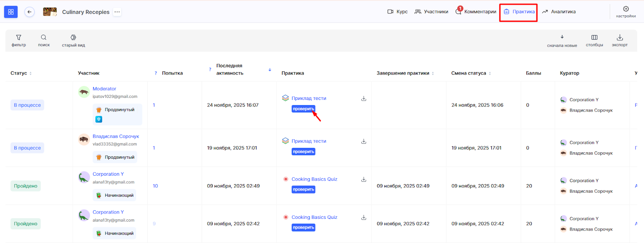Toggle the newest-first sort order
The image size is (644, 243).
click(x=562, y=40)
